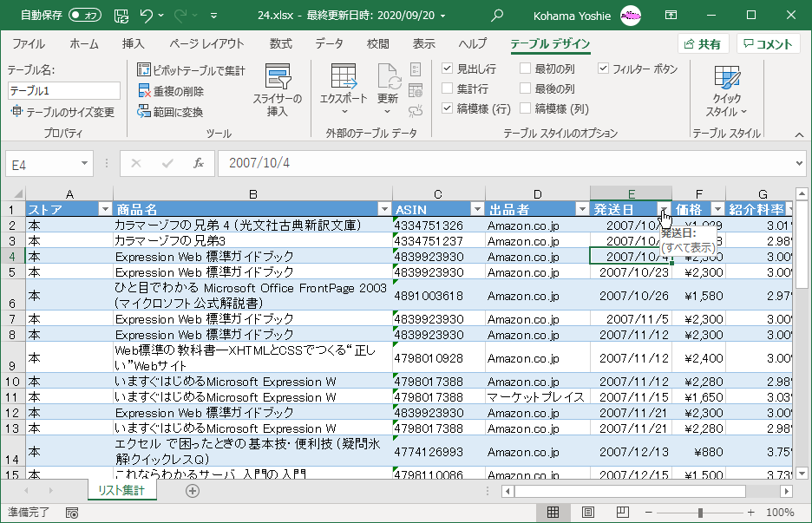Switch to Normal view icon
Image resolution: width=812 pixels, height=523 pixels.
[553, 512]
